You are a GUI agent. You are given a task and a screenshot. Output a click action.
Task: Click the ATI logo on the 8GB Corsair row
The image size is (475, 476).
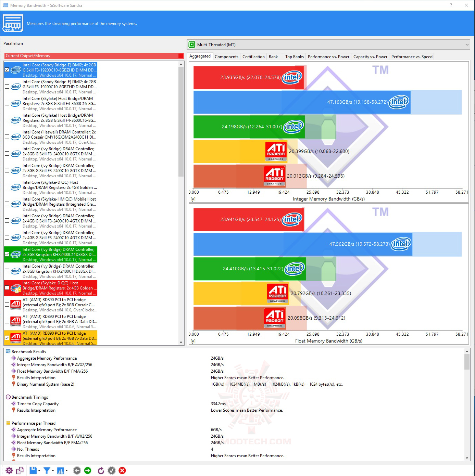[16, 304]
